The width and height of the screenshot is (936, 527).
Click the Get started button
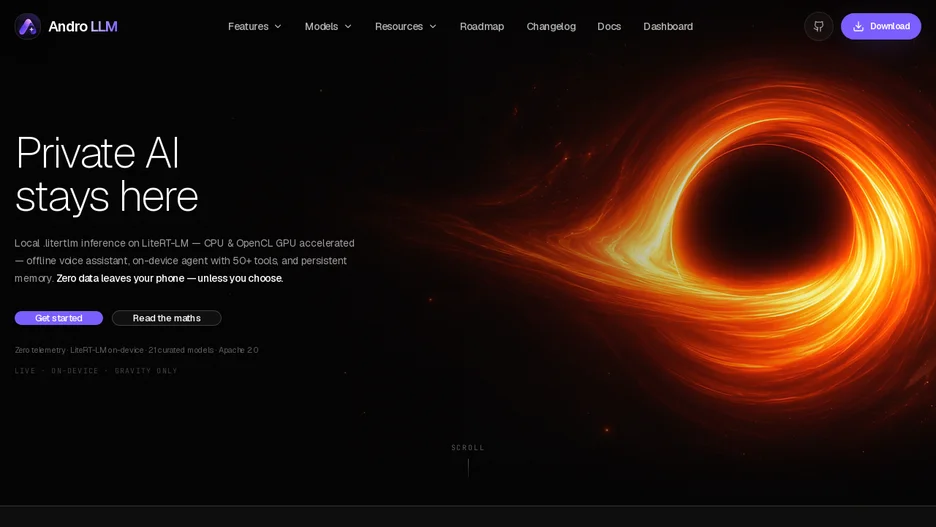click(x=58, y=318)
